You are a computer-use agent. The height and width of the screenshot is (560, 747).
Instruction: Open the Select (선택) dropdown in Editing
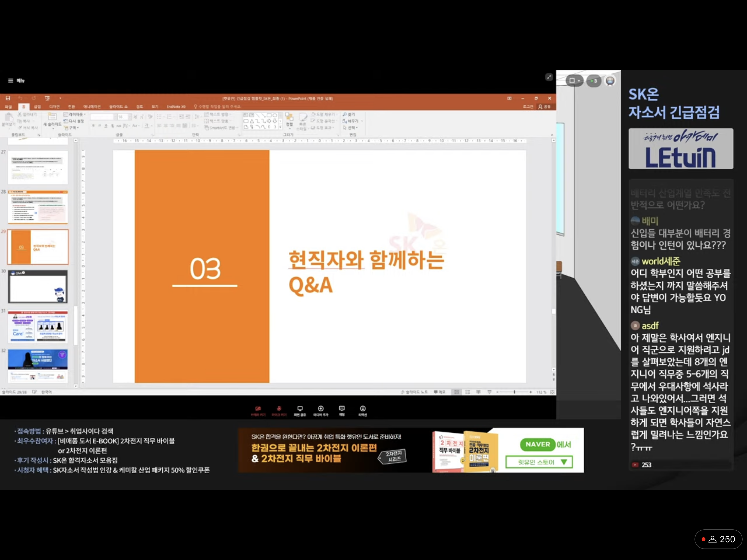click(350, 127)
